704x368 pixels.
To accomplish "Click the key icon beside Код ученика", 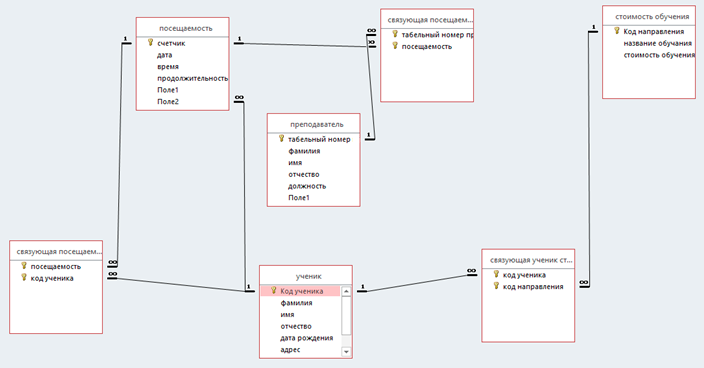I will [x=273, y=290].
